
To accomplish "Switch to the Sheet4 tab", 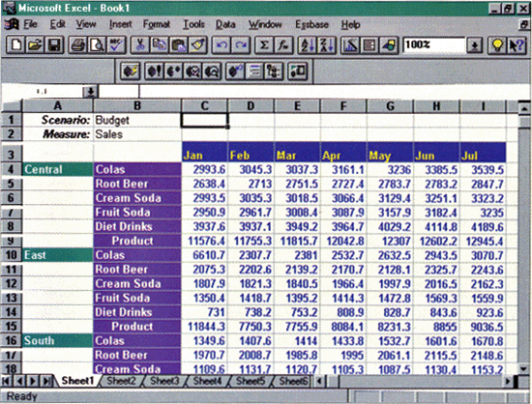I will [207, 381].
